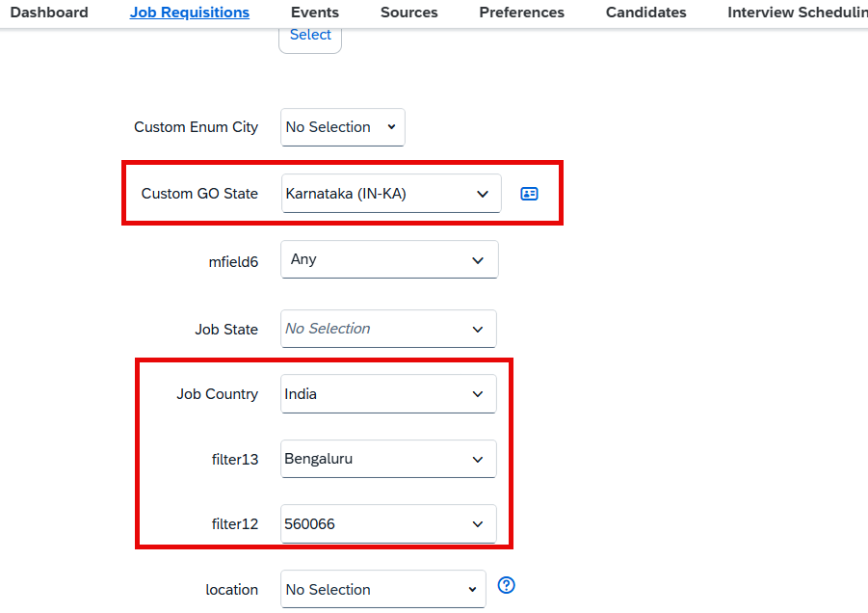
Task: Change the Job Country India selection
Action: click(x=388, y=393)
